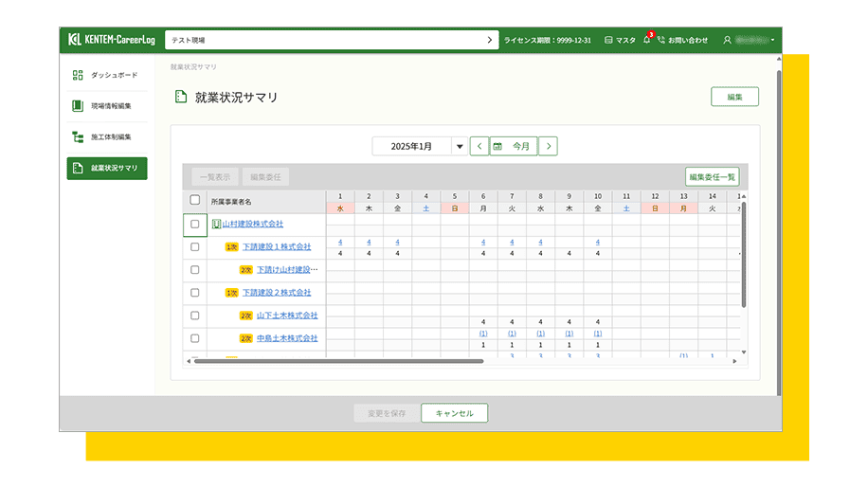Click the 山村建設株式会社 company building icon
Screen dimensions: 868x488
click(216, 225)
